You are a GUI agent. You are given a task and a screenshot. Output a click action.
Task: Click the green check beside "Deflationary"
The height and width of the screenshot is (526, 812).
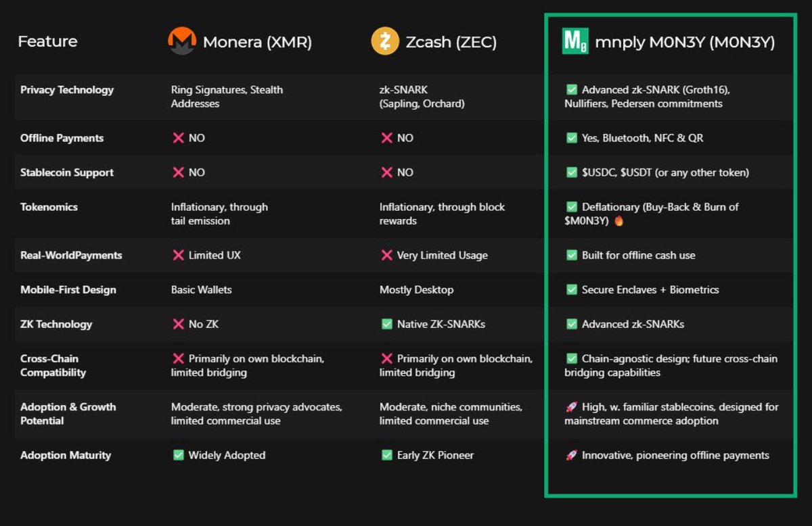(572, 207)
